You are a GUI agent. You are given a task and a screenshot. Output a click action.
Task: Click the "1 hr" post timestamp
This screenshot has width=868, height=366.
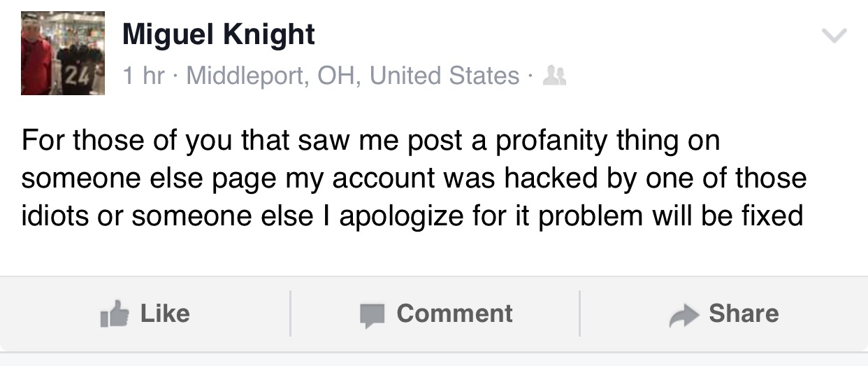click(143, 76)
